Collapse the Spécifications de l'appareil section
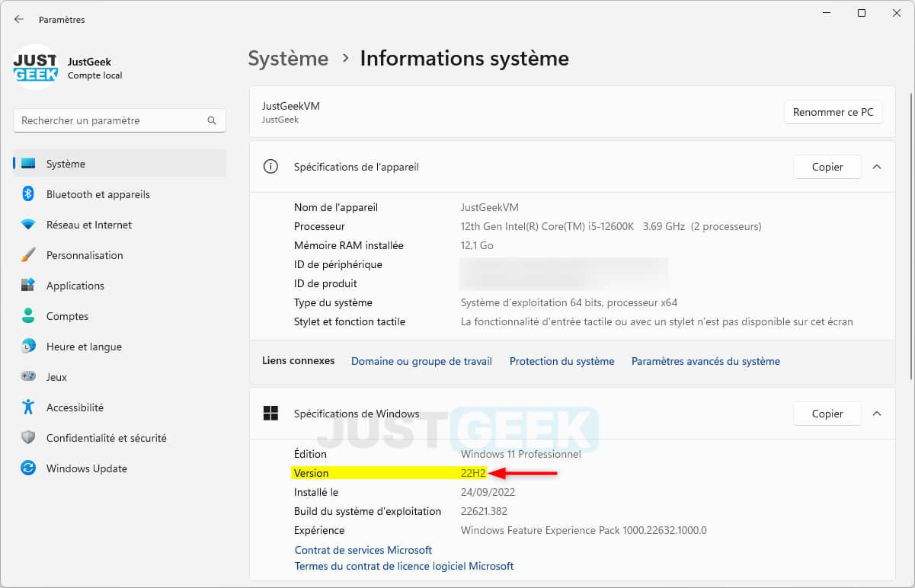The width and height of the screenshot is (915, 588). coord(877,167)
